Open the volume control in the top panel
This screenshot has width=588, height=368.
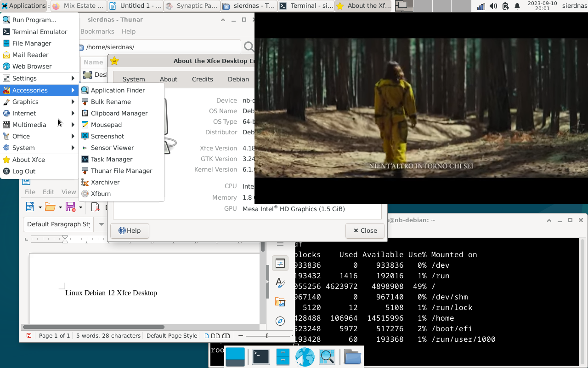click(493, 6)
